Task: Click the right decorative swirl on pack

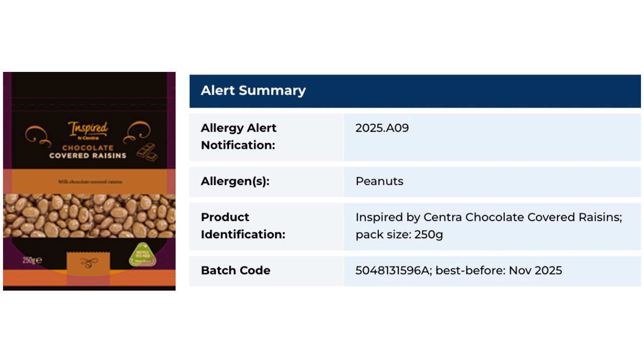Action: (x=137, y=133)
